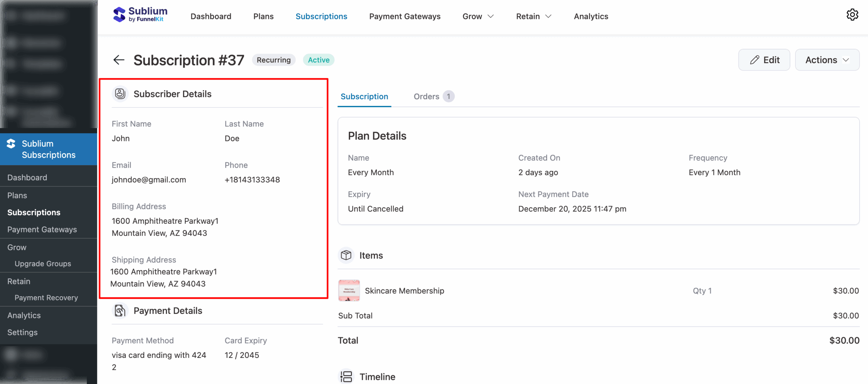Click the Skincare Membership product thumbnail
The width and height of the screenshot is (868, 384).
click(349, 290)
